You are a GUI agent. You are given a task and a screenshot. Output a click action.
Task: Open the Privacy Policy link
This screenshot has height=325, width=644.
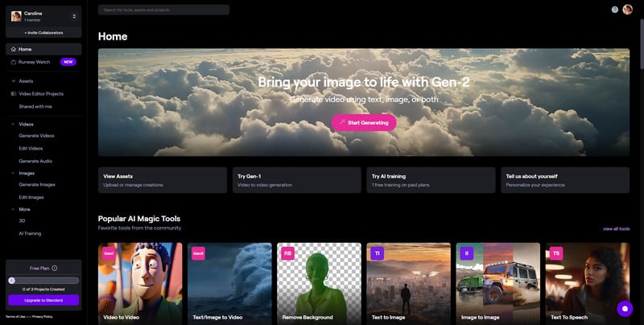tap(43, 317)
